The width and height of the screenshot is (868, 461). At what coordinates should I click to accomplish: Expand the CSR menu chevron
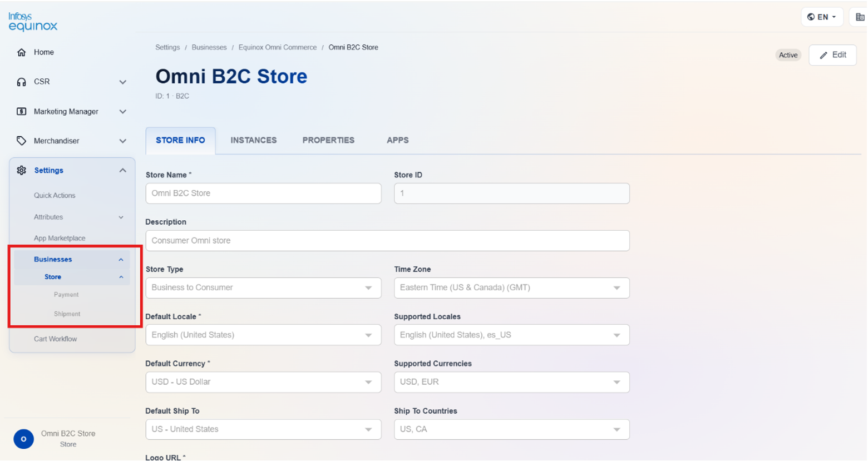pyautogui.click(x=122, y=82)
